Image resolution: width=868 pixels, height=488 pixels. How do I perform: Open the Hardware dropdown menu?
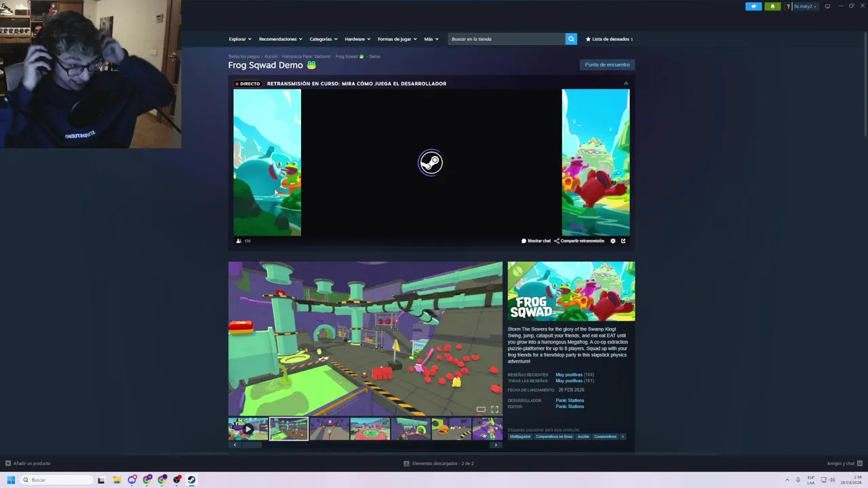pyautogui.click(x=357, y=39)
